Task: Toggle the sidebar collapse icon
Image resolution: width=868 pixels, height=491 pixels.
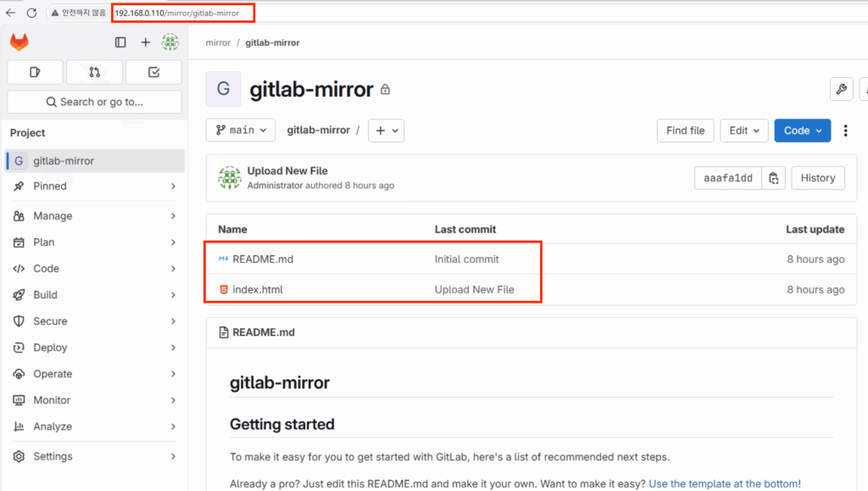Action: (x=120, y=42)
